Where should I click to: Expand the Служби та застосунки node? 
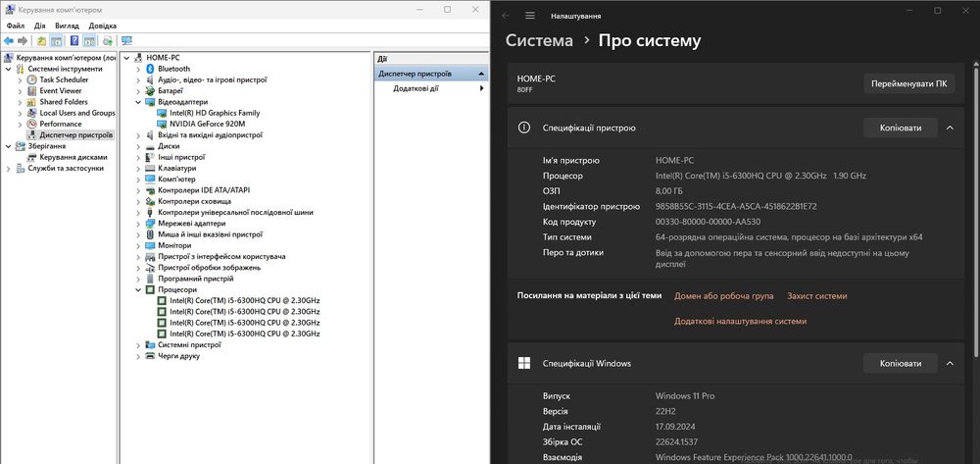(8, 168)
